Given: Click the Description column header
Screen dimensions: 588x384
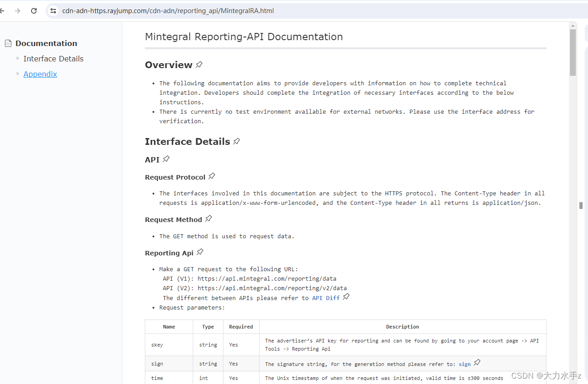Looking at the screenshot, I should click(x=403, y=327).
